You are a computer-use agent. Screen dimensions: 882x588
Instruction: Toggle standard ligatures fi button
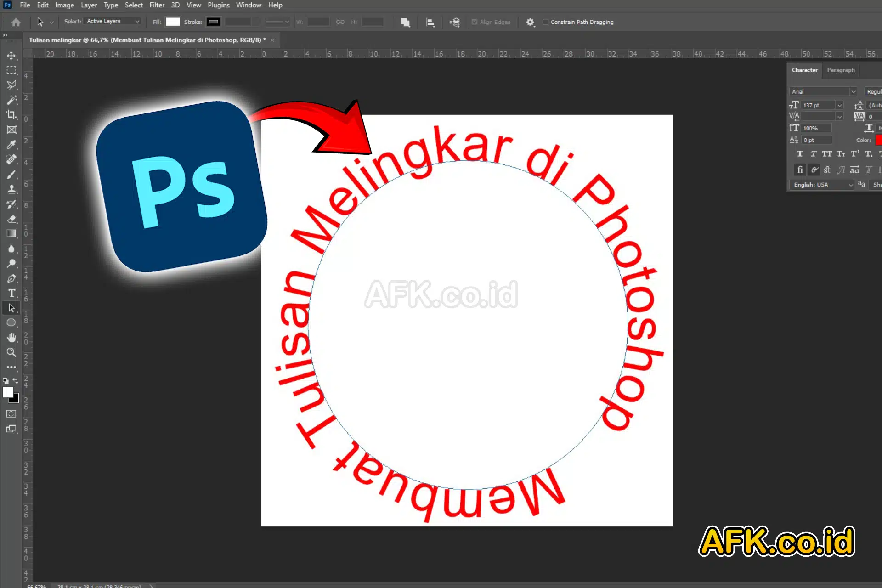(x=800, y=170)
